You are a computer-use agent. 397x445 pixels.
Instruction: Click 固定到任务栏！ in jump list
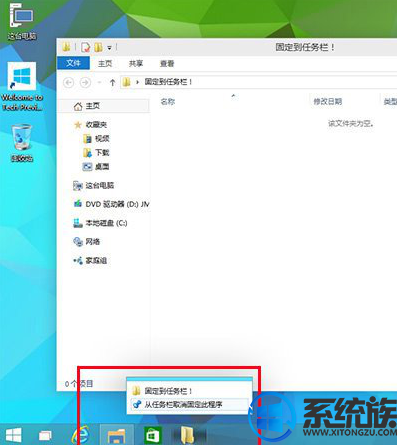189,391
